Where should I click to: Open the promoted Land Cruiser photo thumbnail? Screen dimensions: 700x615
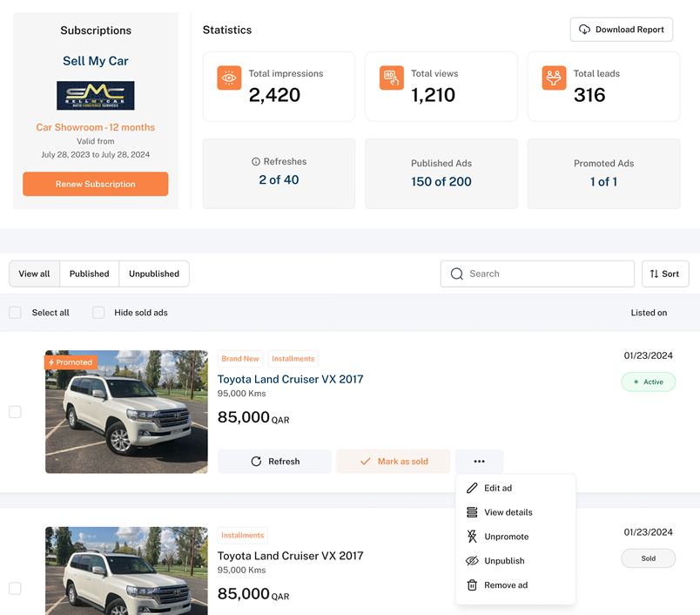click(x=126, y=412)
